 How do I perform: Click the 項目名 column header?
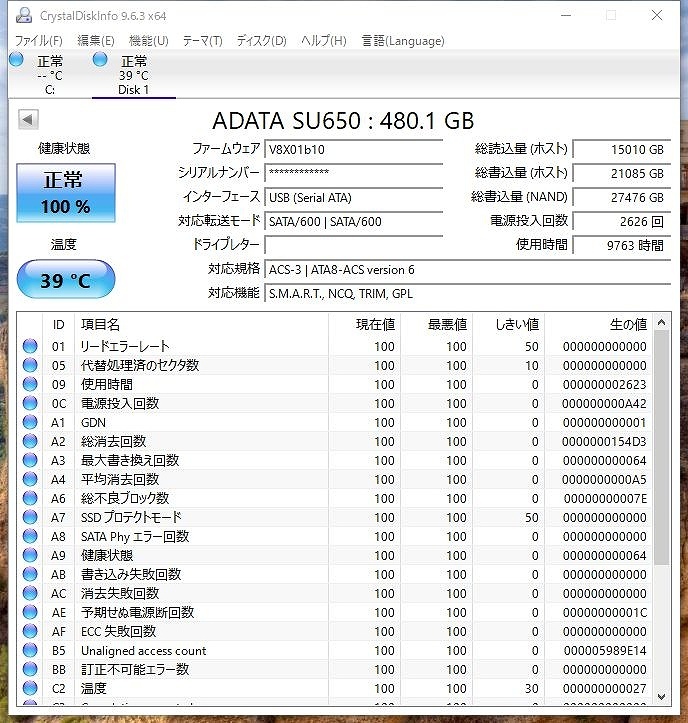click(x=202, y=325)
